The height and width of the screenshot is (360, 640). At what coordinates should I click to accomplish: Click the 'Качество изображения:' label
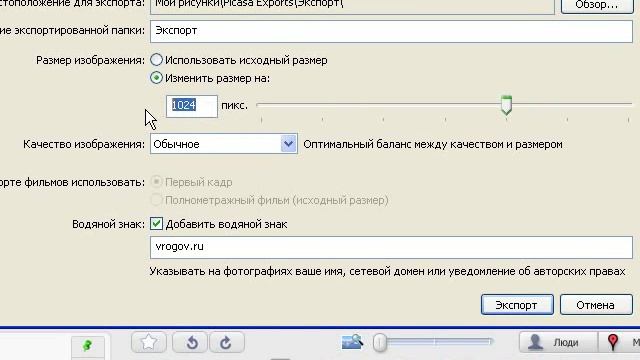[x=84, y=144]
